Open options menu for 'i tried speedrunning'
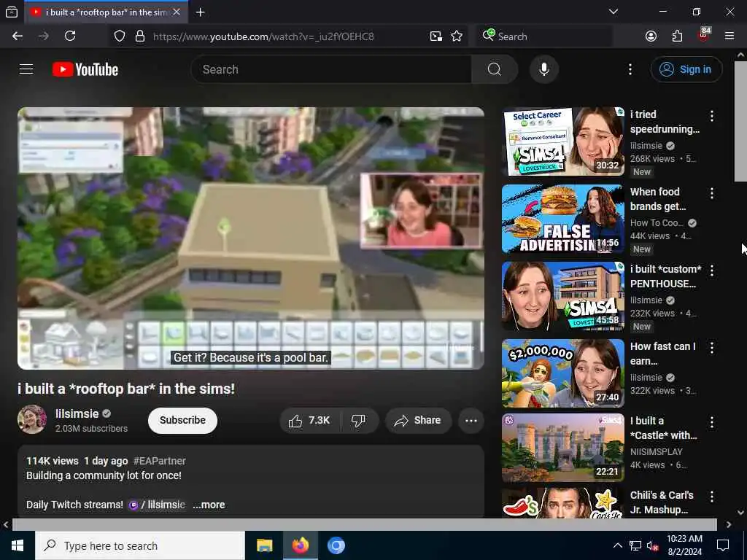Image resolution: width=747 pixels, height=560 pixels. click(712, 116)
